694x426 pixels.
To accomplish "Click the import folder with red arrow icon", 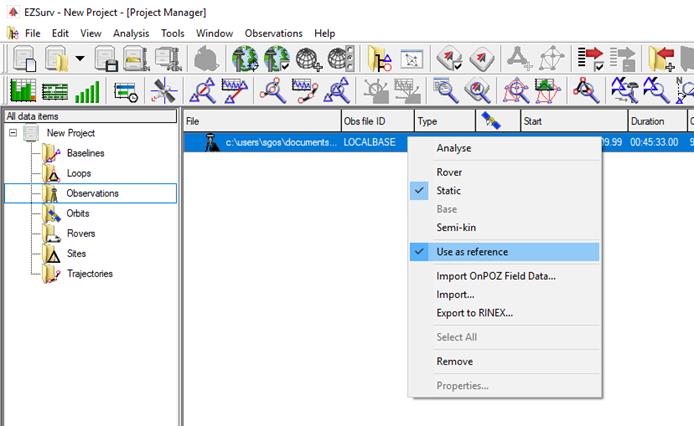I will pos(661,58).
